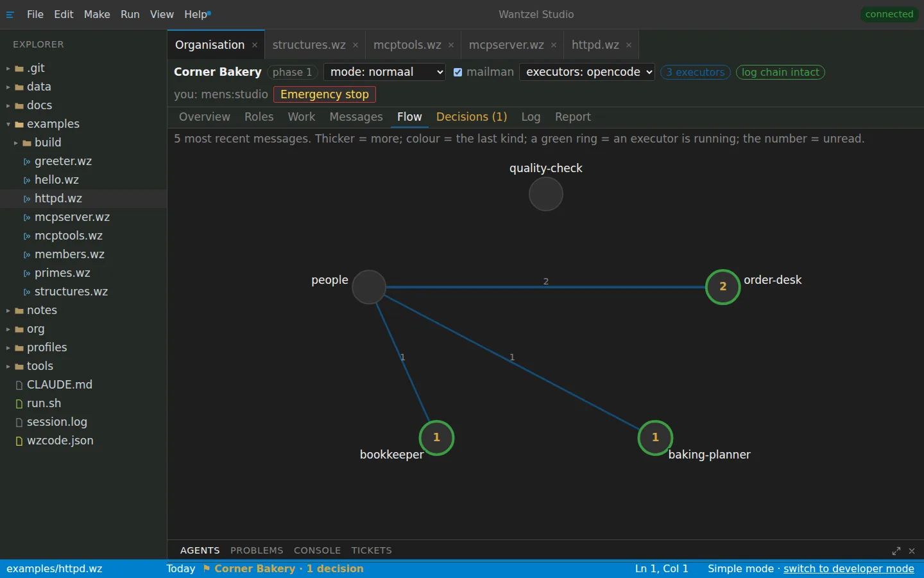
Task: Close the structures.wz tab
Action: [x=355, y=45]
